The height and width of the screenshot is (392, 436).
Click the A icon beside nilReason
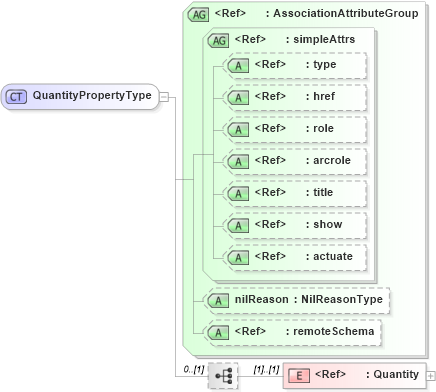coord(218,301)
